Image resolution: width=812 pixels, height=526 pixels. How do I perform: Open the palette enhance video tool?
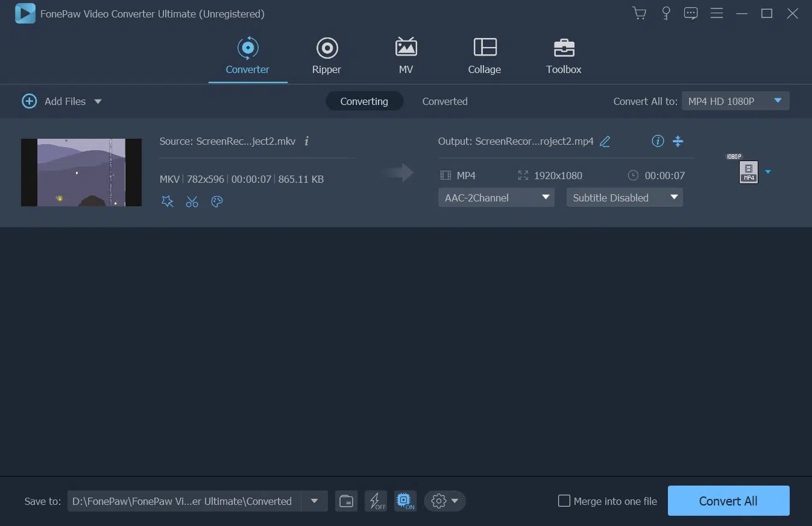(217, 201)
